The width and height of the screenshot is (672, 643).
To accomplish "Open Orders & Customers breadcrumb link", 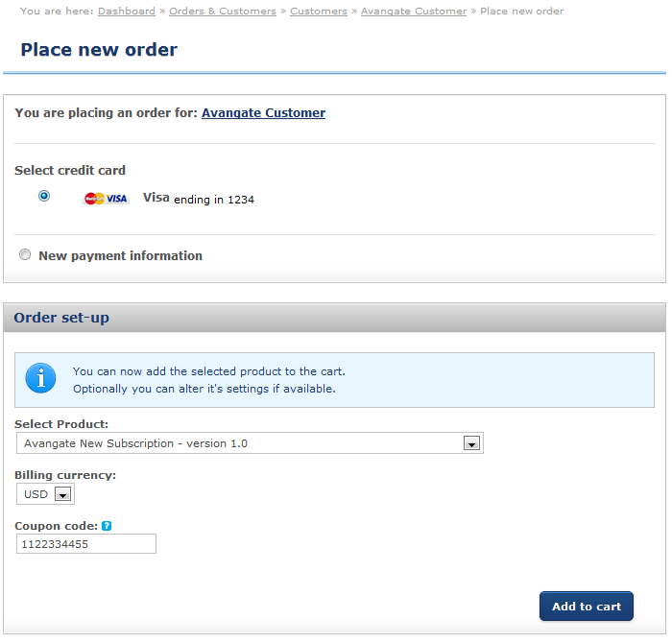I will 223,12.
